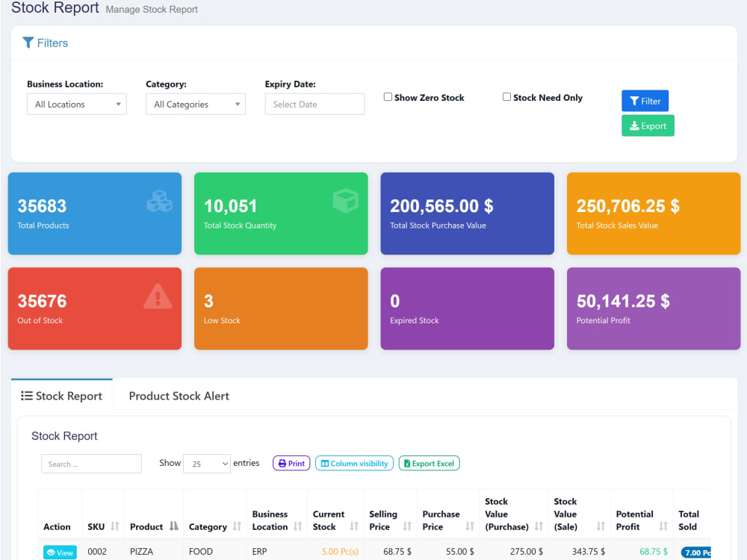
Task: Sort by Current Stock arrows
Action: click(354, 526)
